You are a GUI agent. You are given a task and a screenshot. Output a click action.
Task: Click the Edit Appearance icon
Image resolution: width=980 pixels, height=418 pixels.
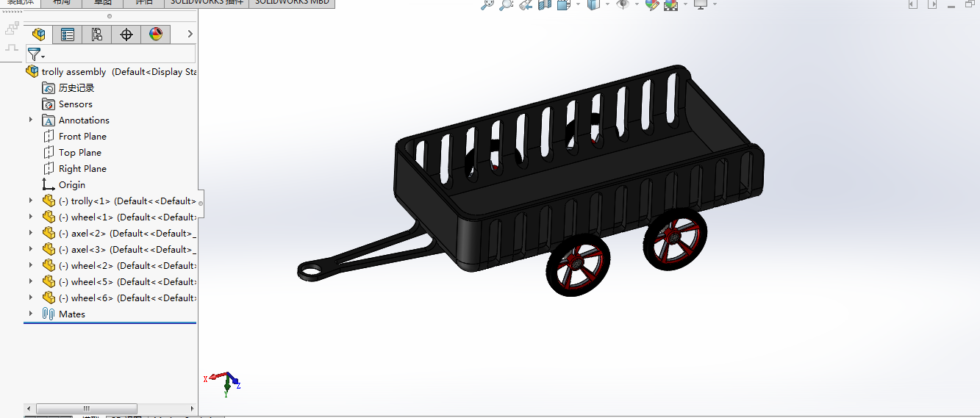pos(652,4)
